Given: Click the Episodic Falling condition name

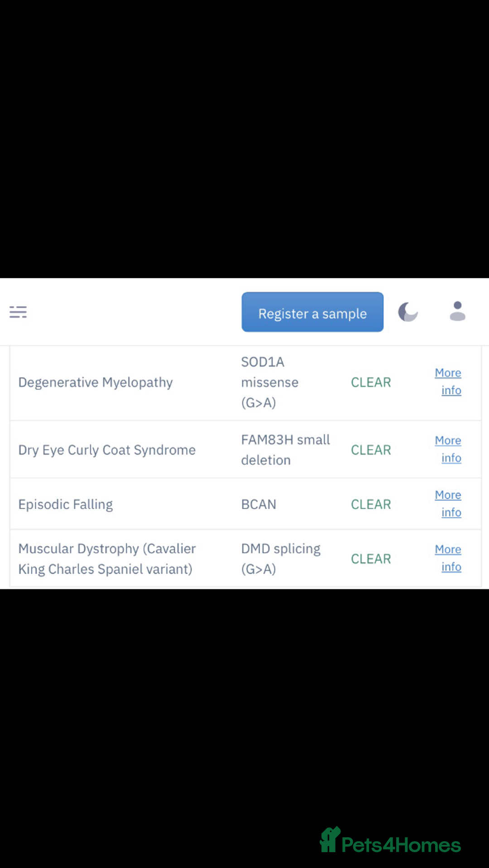Looking at the screenshot, I should [66, 504].
